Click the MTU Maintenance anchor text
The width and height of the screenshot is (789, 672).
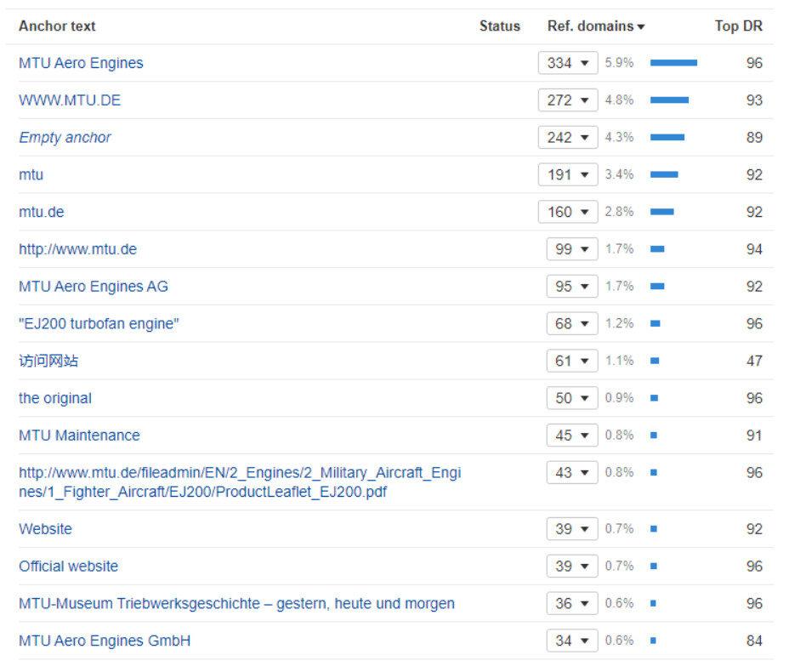pyautogui.click(x=79, y=436)
